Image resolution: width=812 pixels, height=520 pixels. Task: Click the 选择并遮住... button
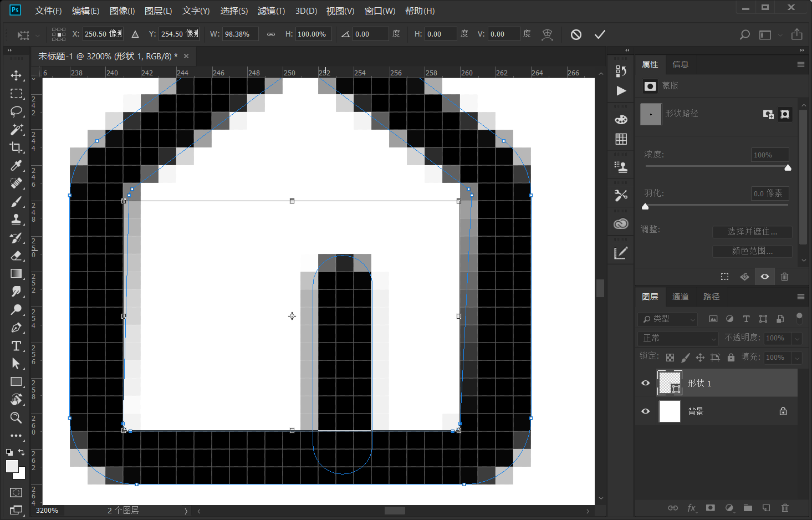click(752, 232)
